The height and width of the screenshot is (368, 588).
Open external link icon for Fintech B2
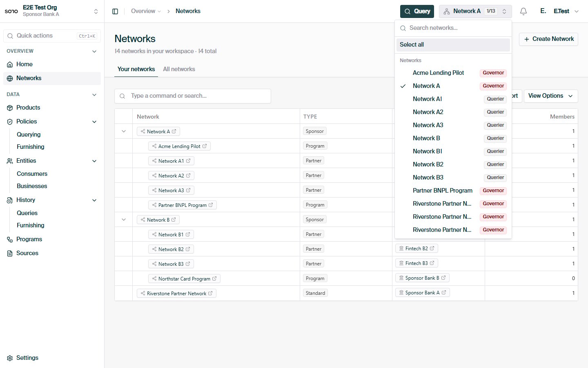point(432,249)
